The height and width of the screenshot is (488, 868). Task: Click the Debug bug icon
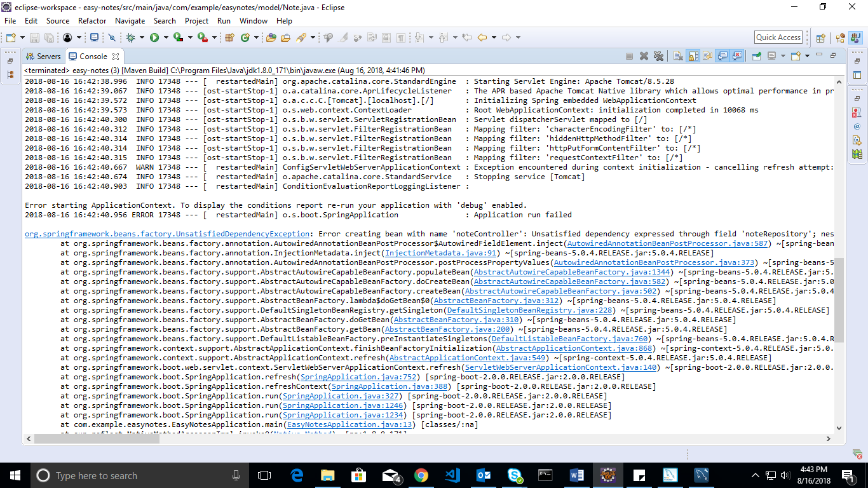(130, 37)
